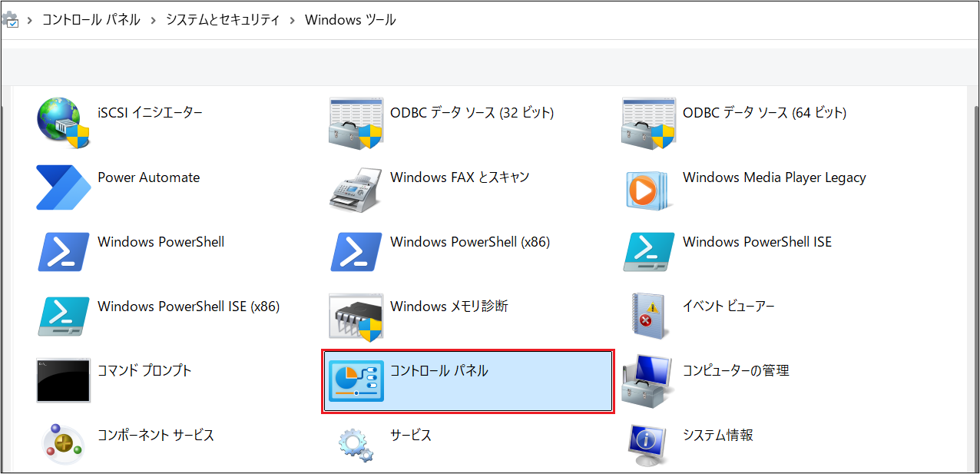Open the サービス management console
The width and height of the screenshot is (980, 474).
pyautogui.click(x=411, y=435)
